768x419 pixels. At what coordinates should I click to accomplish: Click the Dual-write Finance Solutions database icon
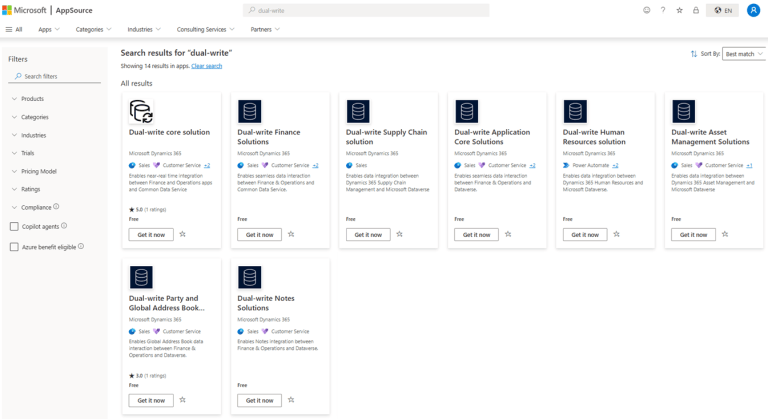249,111
